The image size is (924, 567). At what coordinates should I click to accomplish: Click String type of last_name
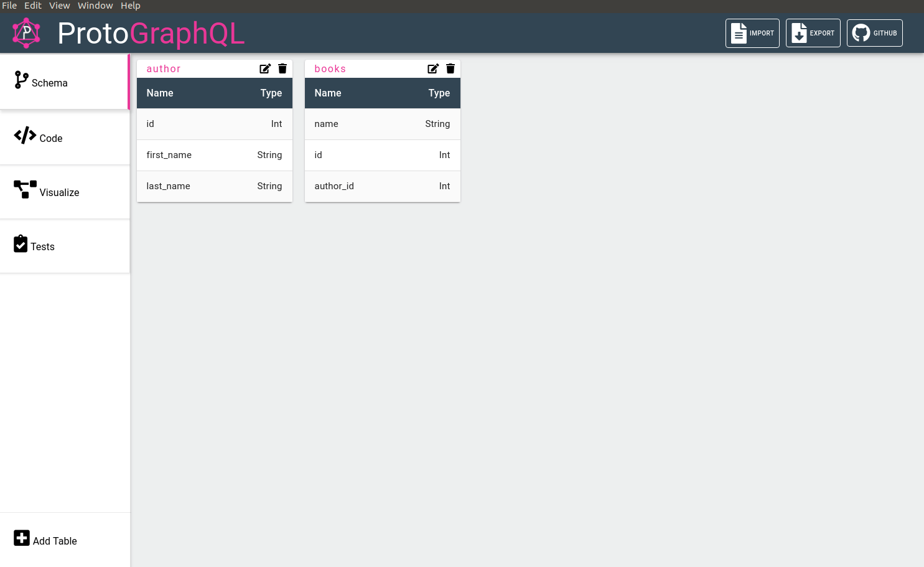[x=269, y=186]
